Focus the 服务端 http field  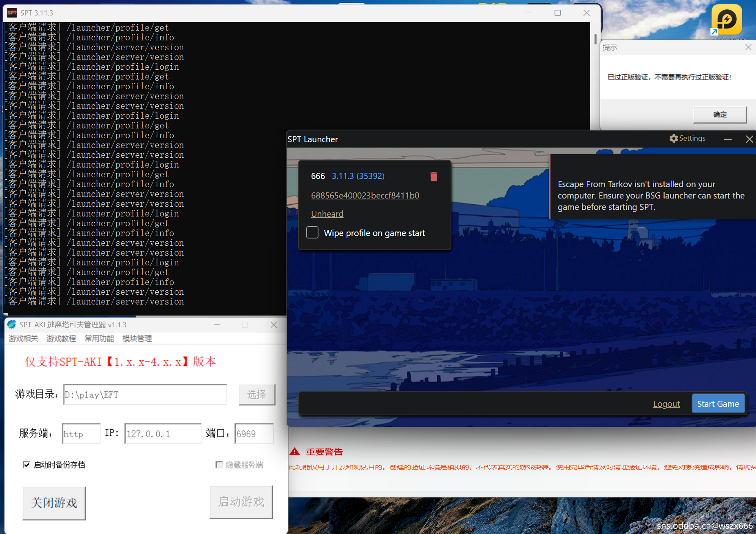point(81,433)
